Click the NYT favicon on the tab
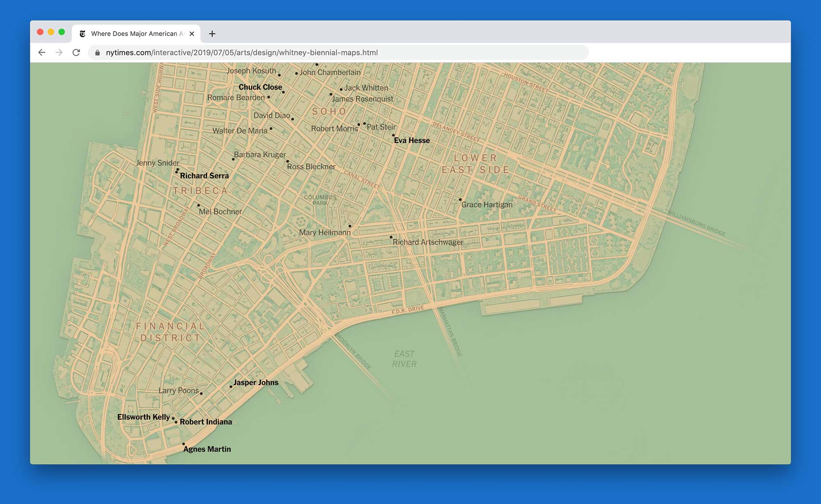 pyautogui.click(x=83, y=34)
